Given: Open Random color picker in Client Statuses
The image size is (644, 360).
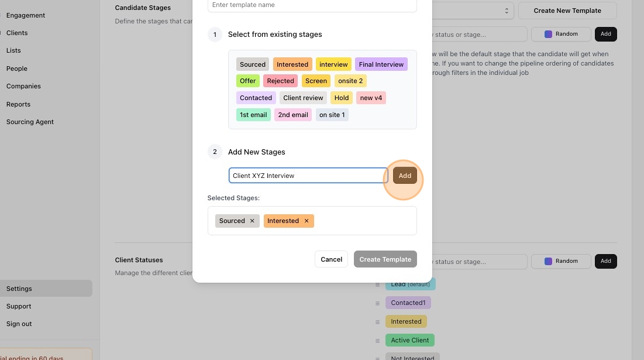Looking at the screenshot, I should [x=561, y=261].
